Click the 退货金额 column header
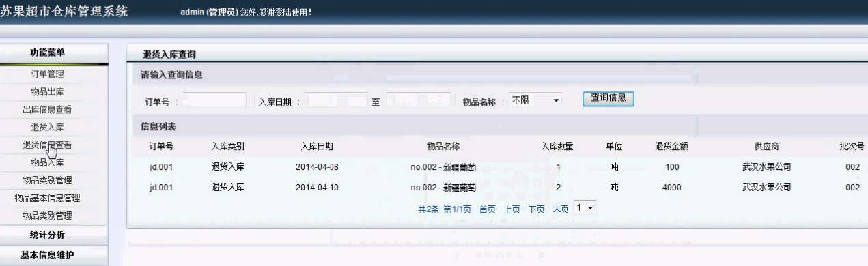This screenshot has width=868, height=266. coord(671,147)
